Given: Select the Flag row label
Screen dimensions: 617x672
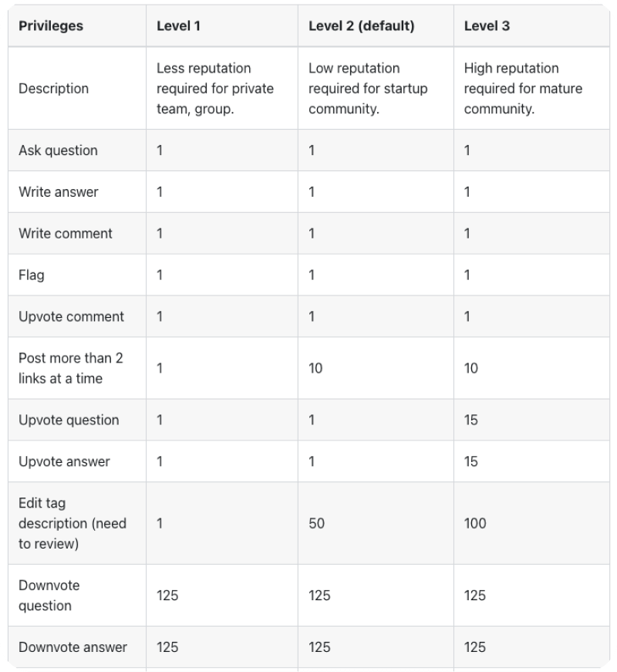Looking at the screenshot, I should click(32, 275).
